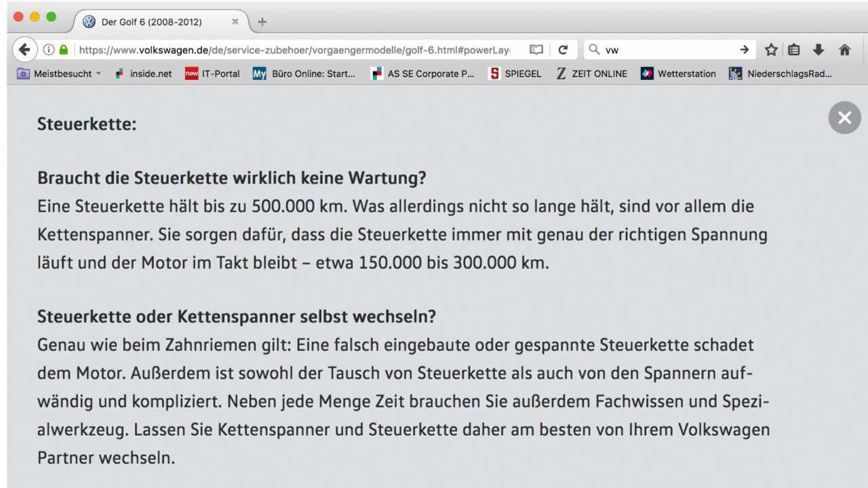Close the Steuerkette overlay with X
868x488 pixels.
[844, 118]
